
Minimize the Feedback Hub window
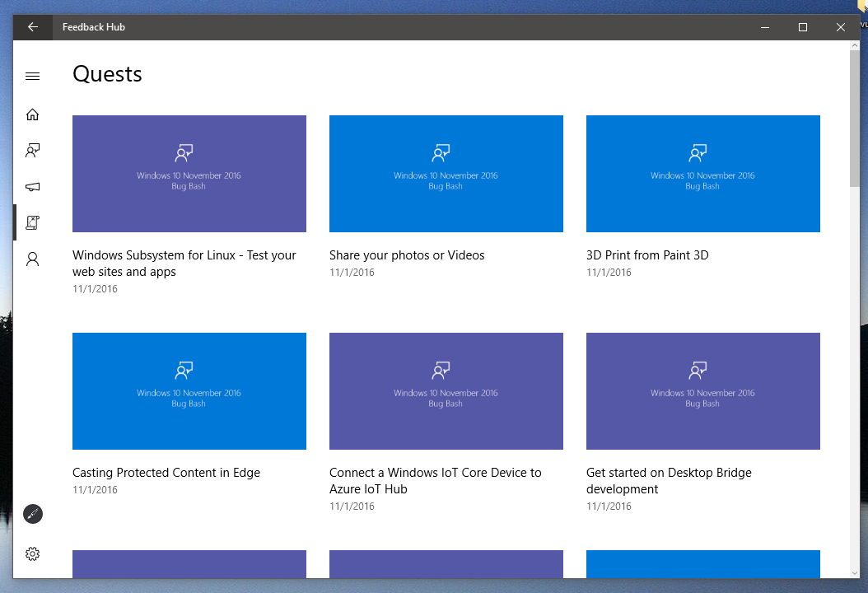point(765,27)
